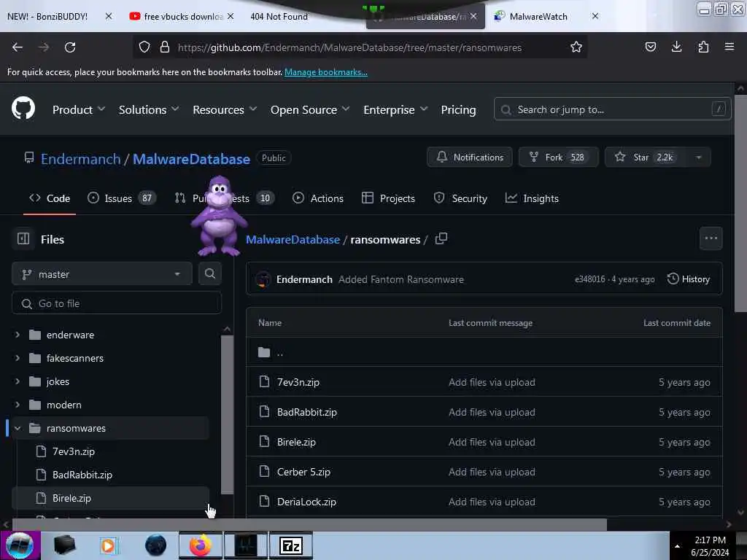Click the Notifications button
This screenshot has height=560, width=747.
tap(470, 157)
